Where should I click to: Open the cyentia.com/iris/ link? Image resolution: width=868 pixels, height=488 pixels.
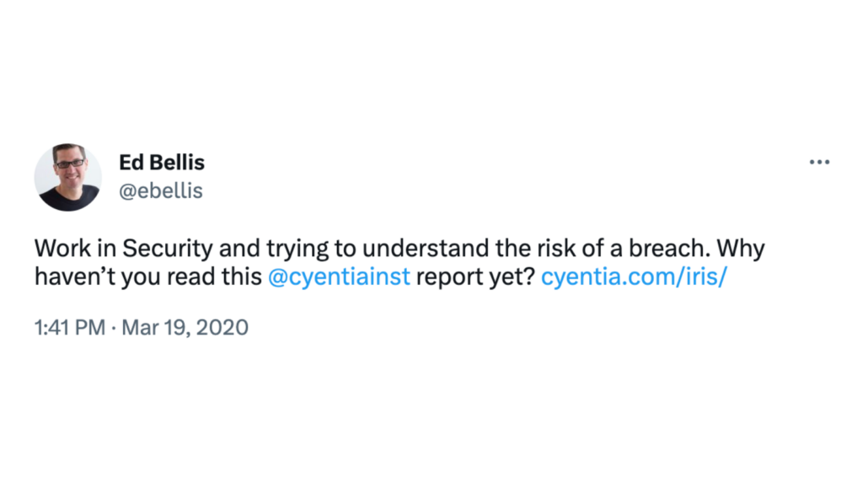pos(634,276)
